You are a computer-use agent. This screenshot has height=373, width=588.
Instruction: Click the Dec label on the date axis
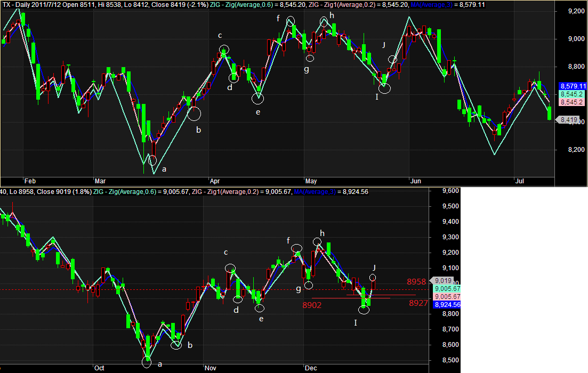(x=311, y=368)
